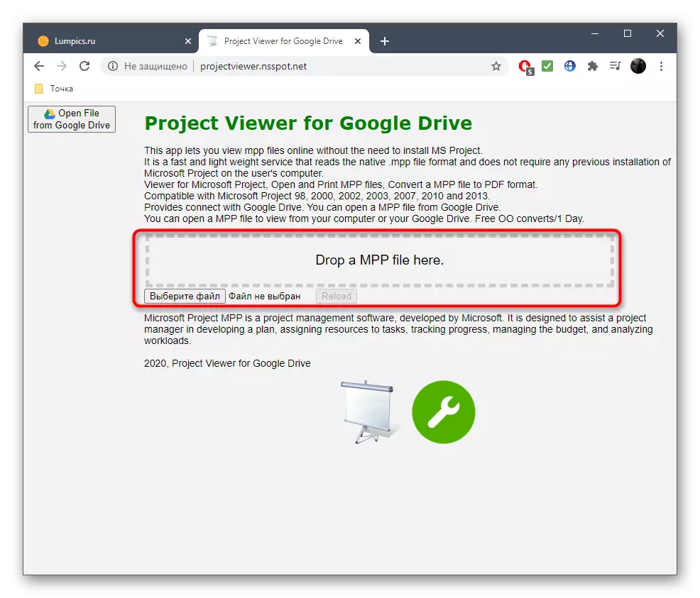
Task: Click Open File from Google Drive button
Action: (72, 119)
